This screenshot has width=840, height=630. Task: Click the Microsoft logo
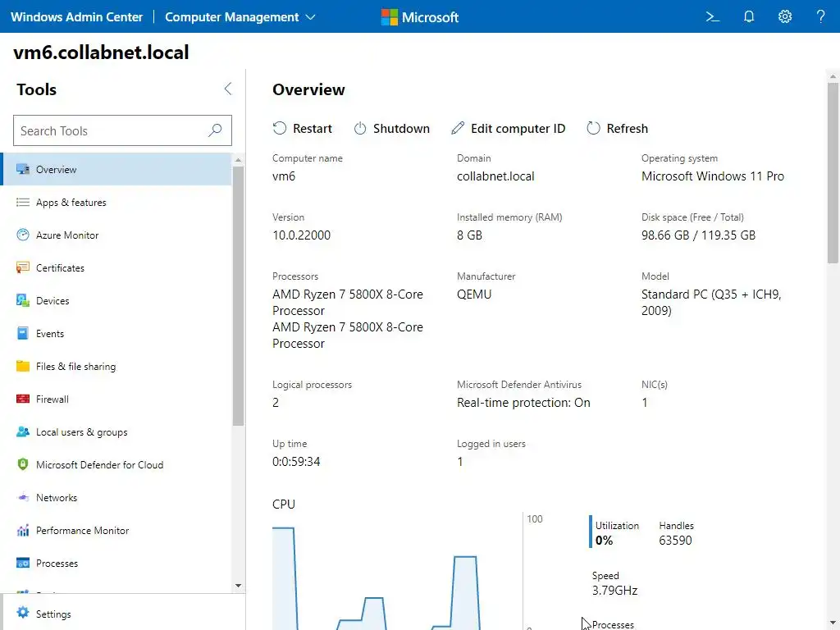(420, 17)
